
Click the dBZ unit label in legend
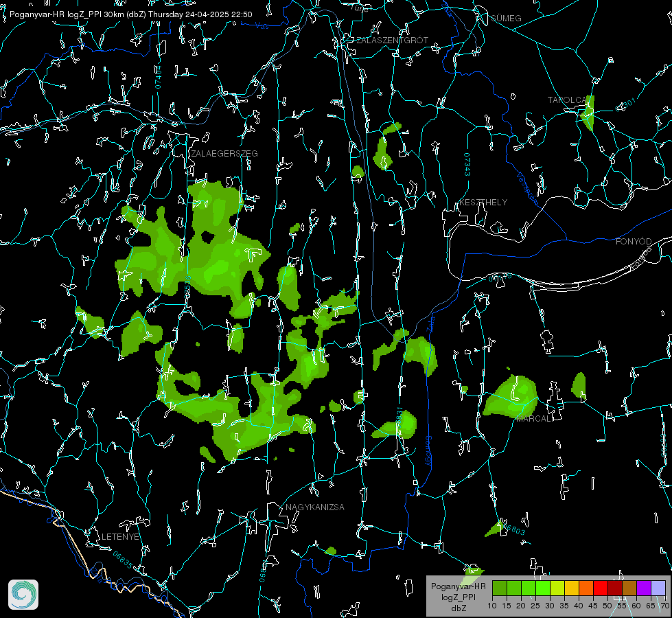[x=459, y=608]
